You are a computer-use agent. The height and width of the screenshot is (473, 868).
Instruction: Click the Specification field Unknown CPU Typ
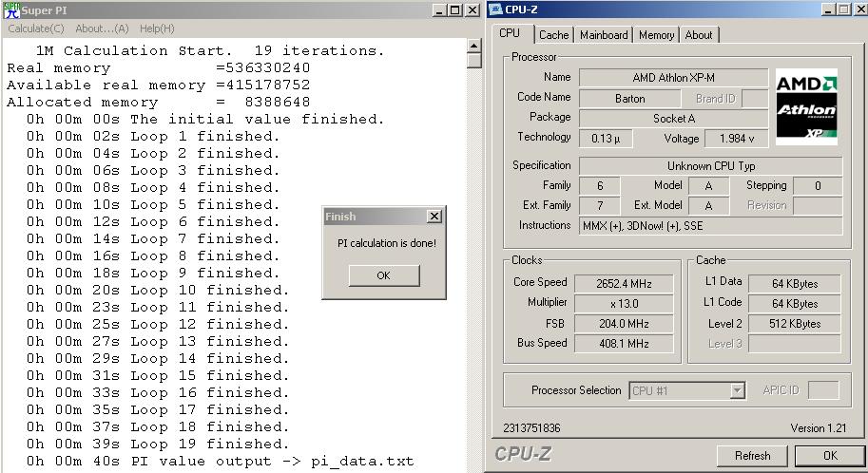[711, 166]
